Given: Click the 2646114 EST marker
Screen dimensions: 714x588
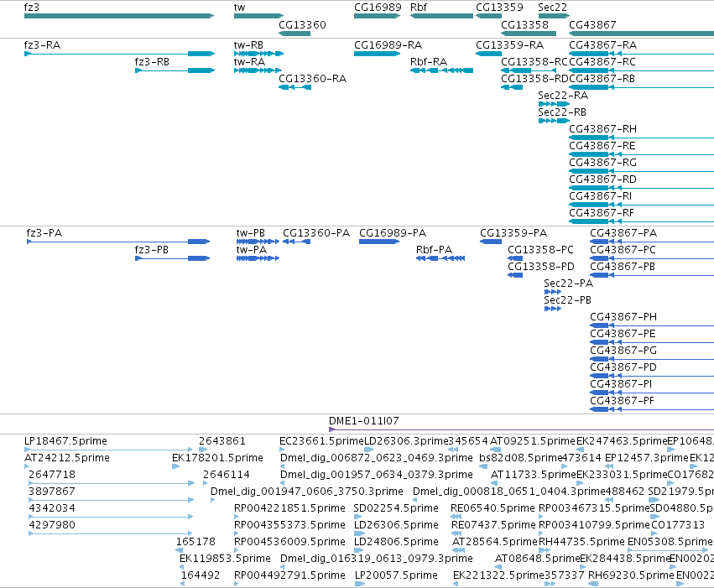Looking at the screenshot, I should (x=206, y=483).
